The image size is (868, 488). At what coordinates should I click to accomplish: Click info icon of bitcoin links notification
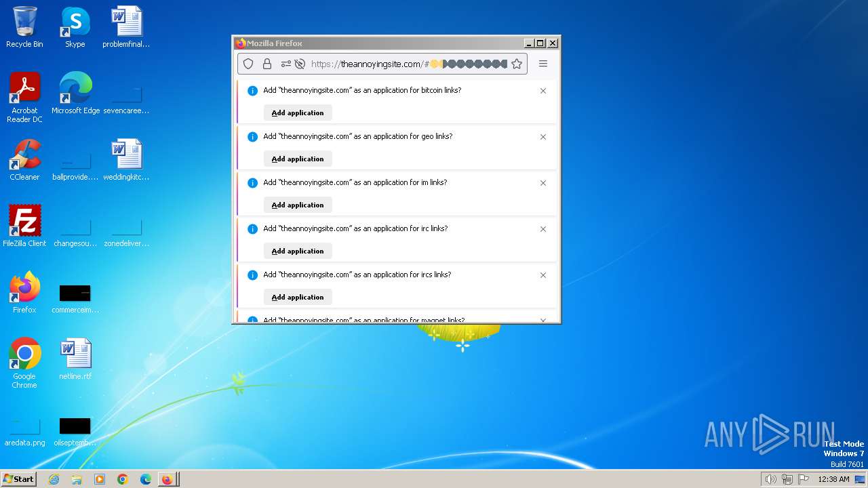click(253, 91)
